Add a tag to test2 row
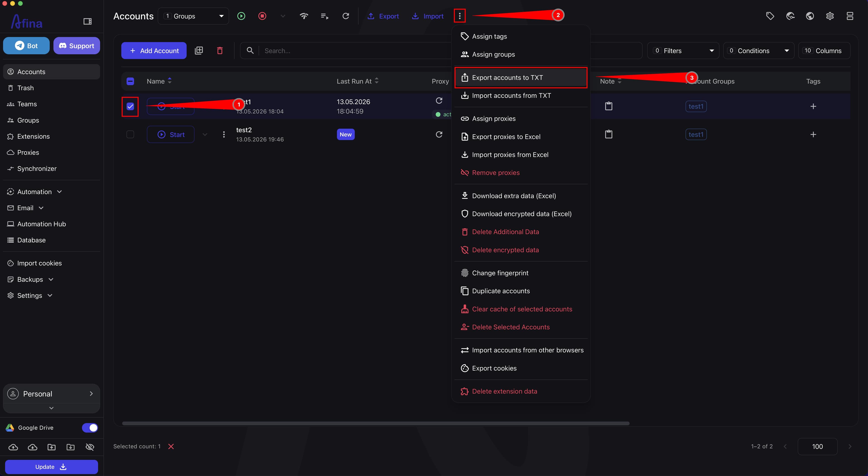The width and height of the screenshot is (868, 476). (x=813, y=134)
